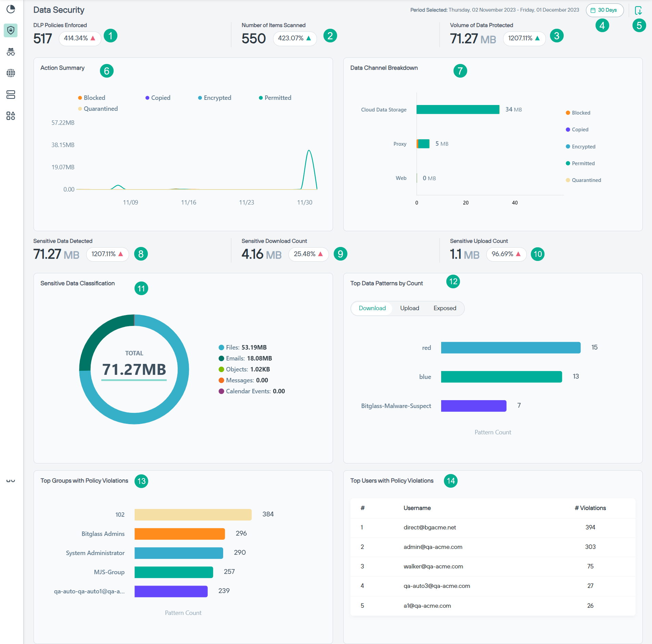Toggle Quarantined in Data Channel Breakdown legend
This screenshot has height=644, width=652.
[583, 180]
